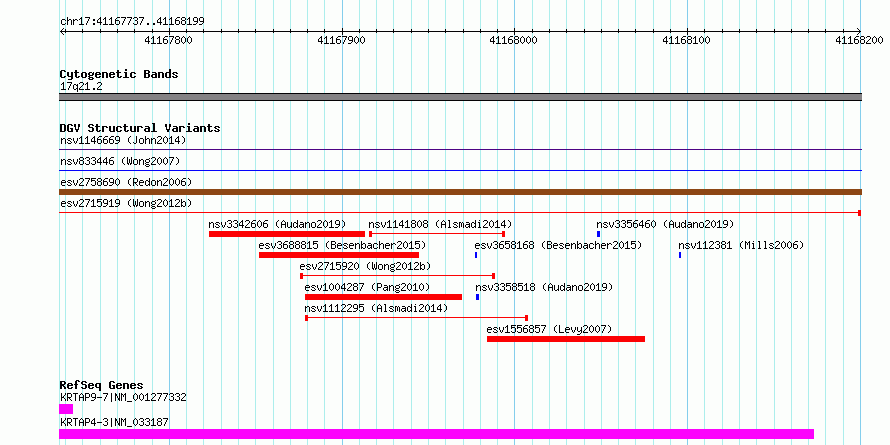
Task: Click the nsv1112295 bracketed red line
Action: click(417, 318)
